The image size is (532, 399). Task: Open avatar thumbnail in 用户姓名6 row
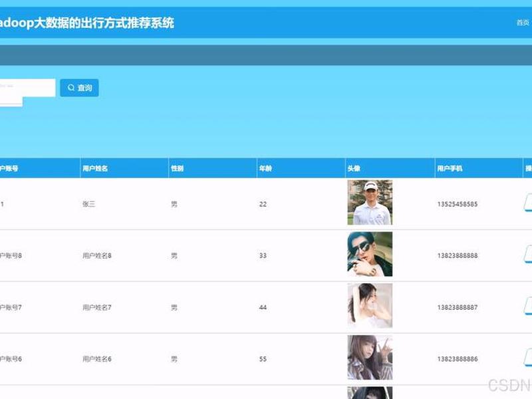pos(370,358)
